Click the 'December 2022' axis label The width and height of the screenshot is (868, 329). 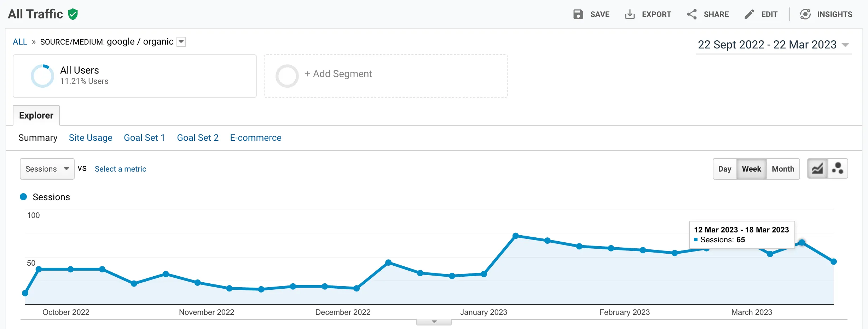tap(343, 312)
